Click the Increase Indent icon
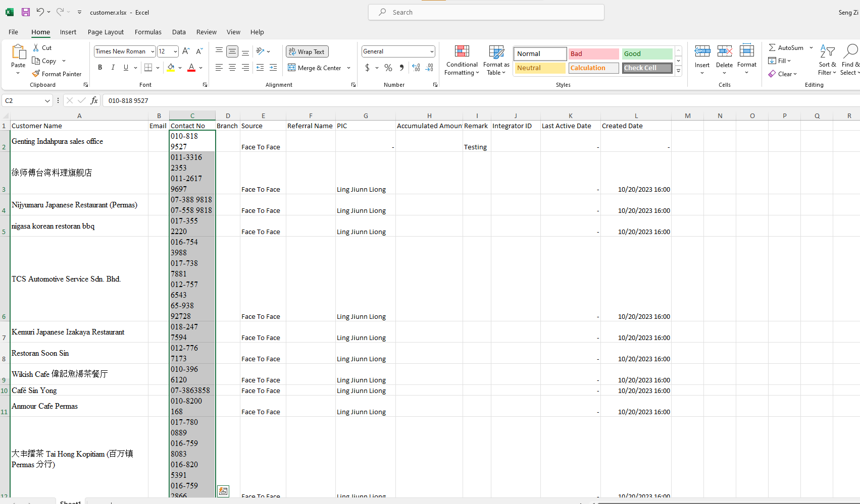The image size is (860, 504). (273, 68)
